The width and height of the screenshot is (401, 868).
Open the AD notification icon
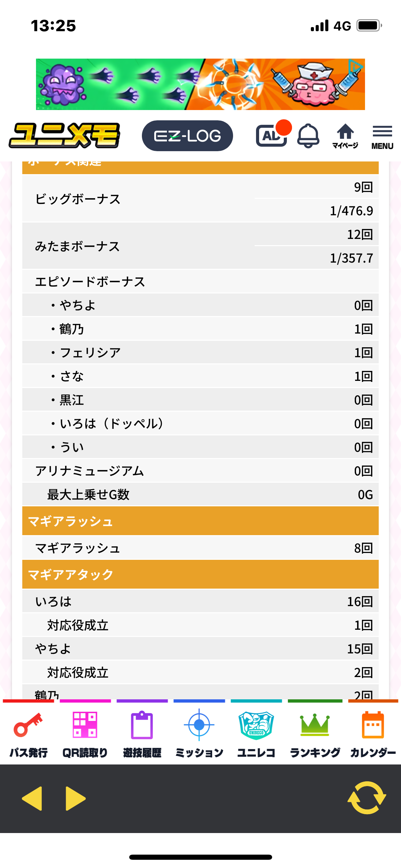(272, 136)
